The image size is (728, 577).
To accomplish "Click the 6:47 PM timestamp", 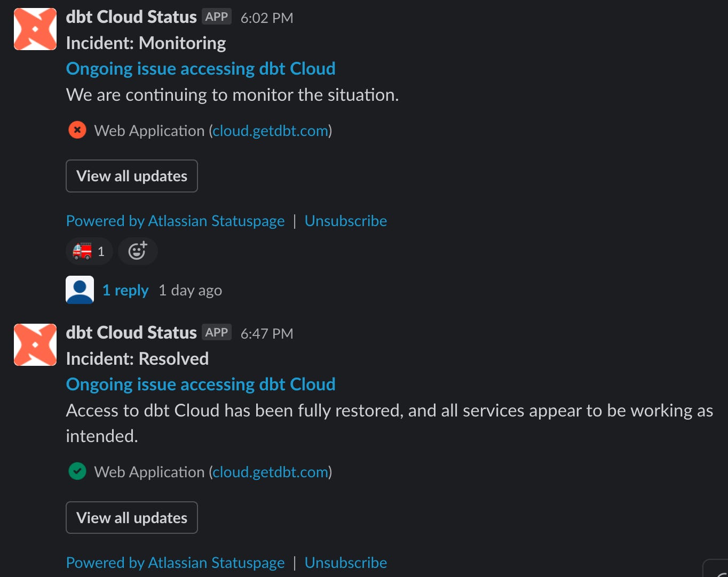I will point(266,333).
